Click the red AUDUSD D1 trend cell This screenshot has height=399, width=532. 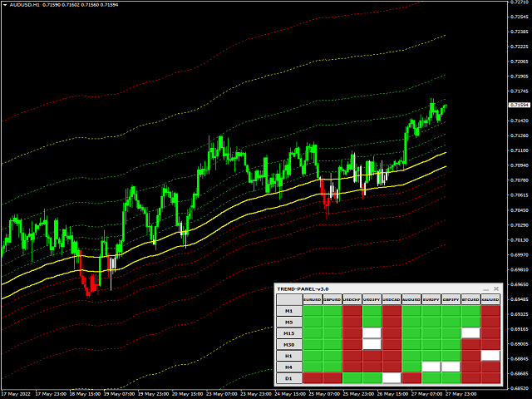point(411,378)
